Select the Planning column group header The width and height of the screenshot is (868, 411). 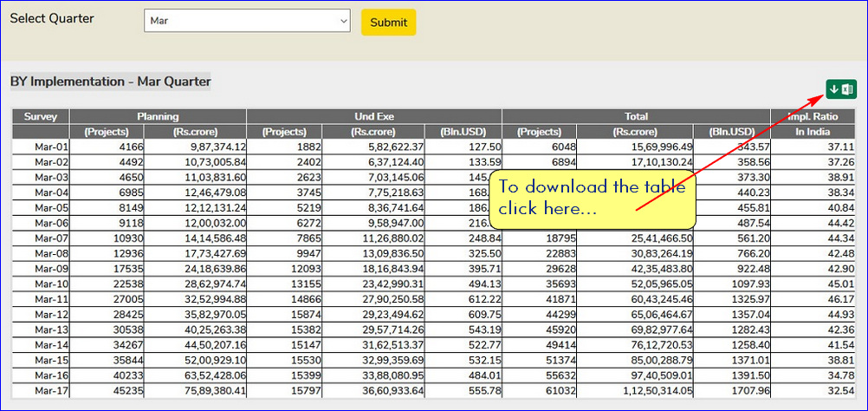point(158,116)
